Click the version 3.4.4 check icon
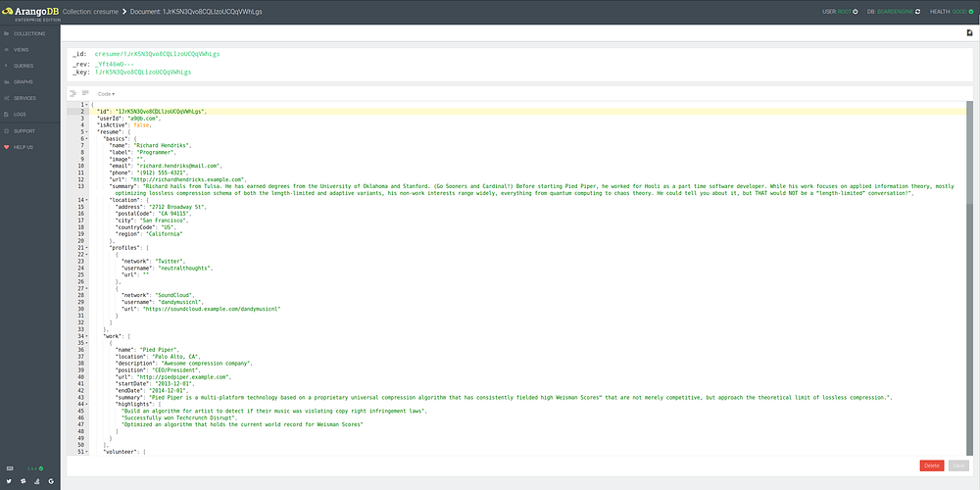 coord(41,468)
